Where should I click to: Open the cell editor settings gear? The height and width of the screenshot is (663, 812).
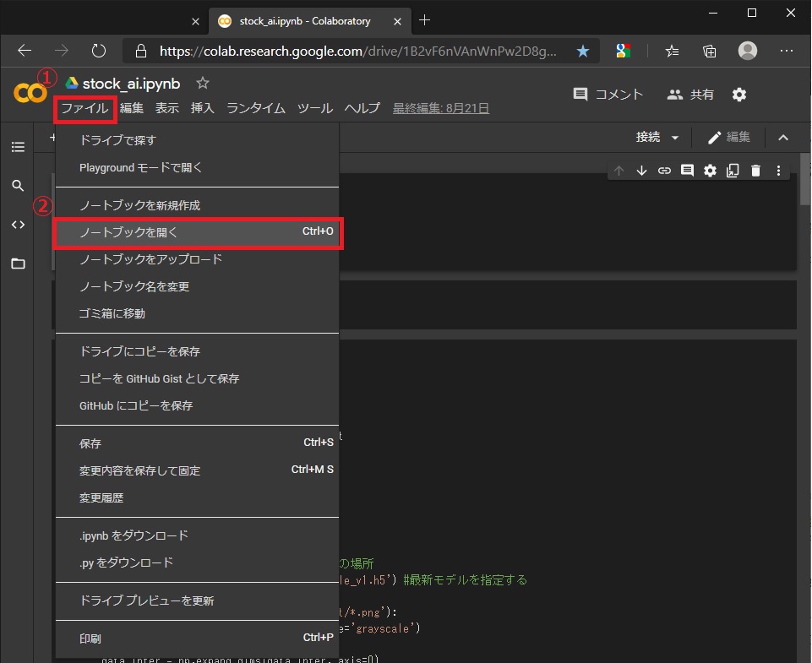click(710, 171)
